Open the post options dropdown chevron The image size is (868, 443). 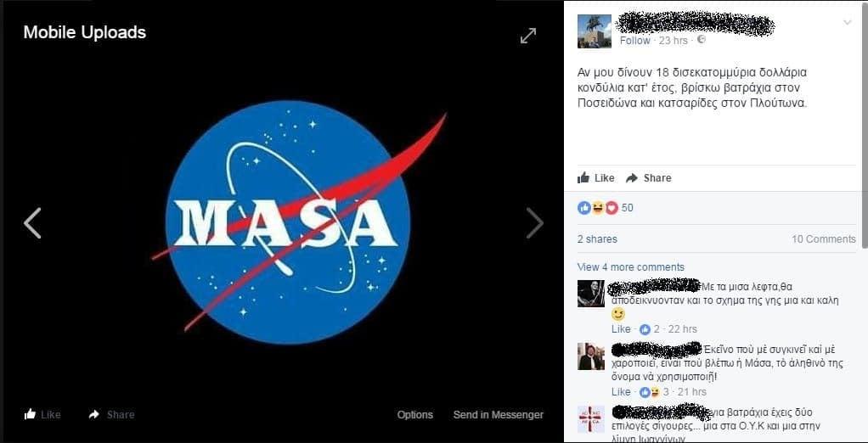coord(848,22)
